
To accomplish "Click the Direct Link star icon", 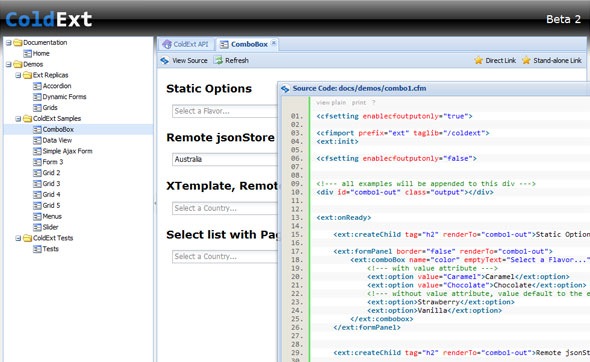I will (478, 61).
